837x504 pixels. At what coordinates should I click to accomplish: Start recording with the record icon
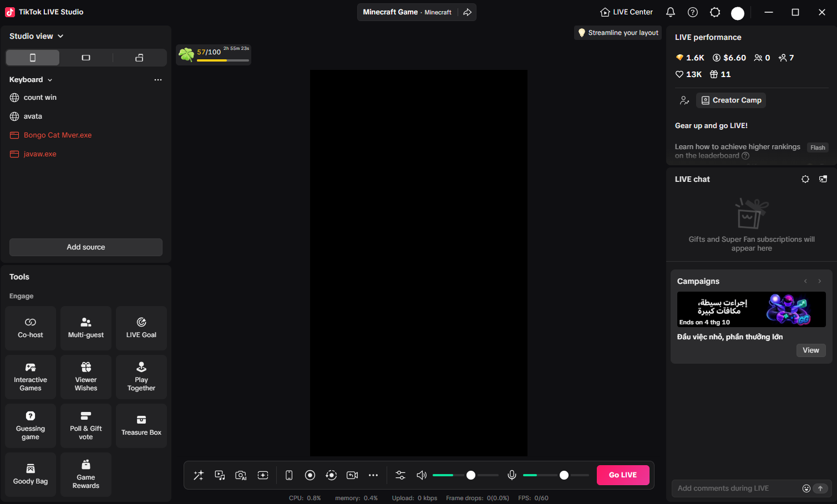[310, 475]
